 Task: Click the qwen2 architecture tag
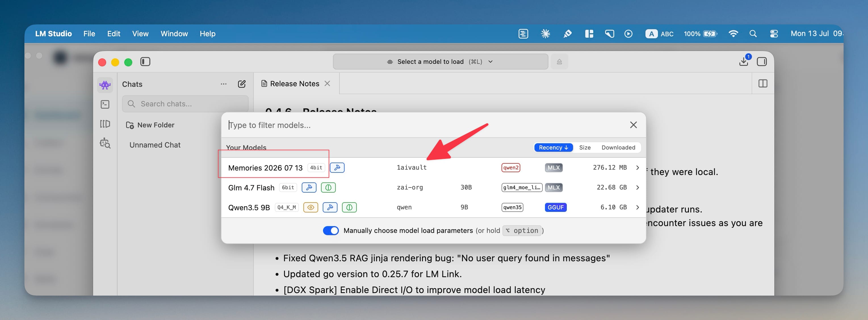[x=511, y=167]
